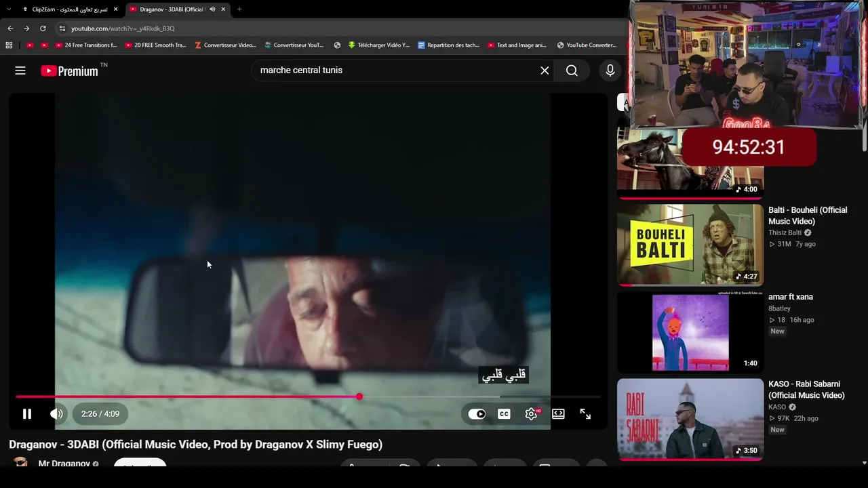This screenshot has height=488, width=868.
Task: Close the Clip2Earn tab
Action: [x=115, y=9]
